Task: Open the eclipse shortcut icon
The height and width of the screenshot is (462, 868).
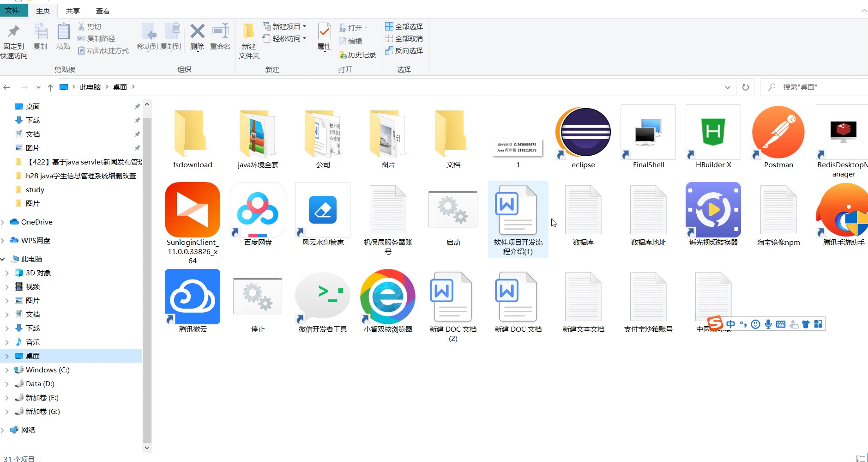Action: 583,133
